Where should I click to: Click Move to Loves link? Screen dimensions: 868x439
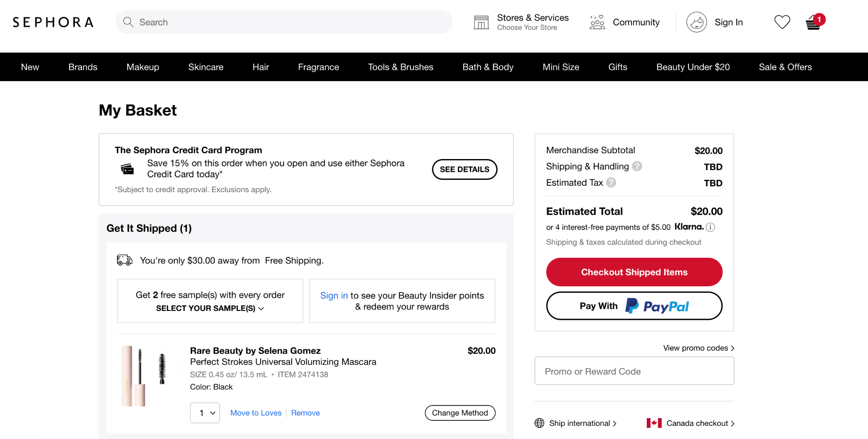(x=256, y=413)
